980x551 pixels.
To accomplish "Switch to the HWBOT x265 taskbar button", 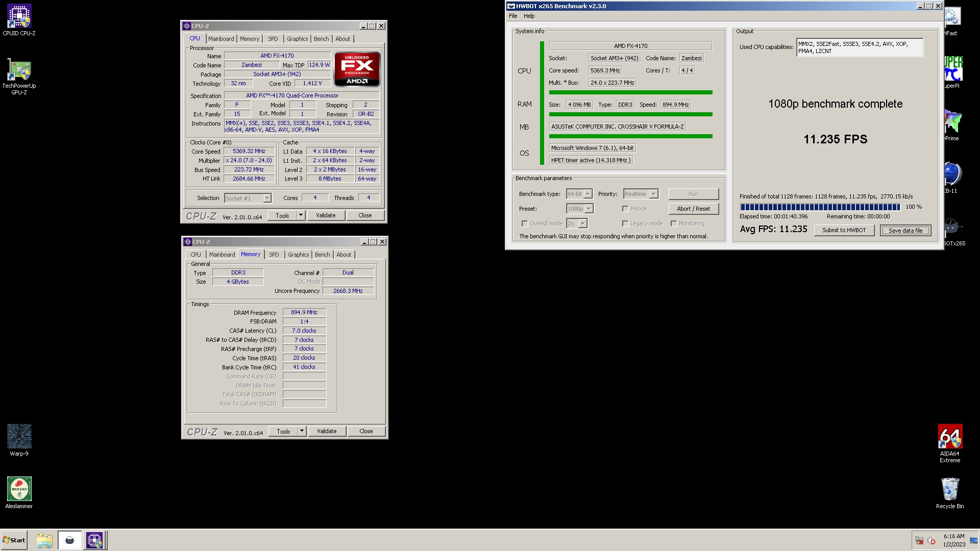I will click(70, 540).
